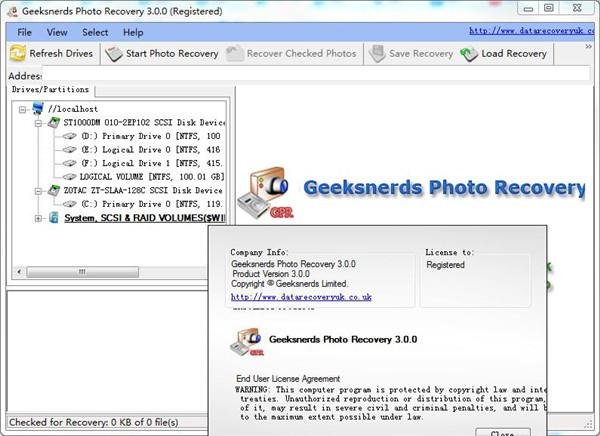This screenshot has width=600, height=436.
Task: Minimize the Geeksnerds Photo Recovery window
Action: (x=528, y=8)
